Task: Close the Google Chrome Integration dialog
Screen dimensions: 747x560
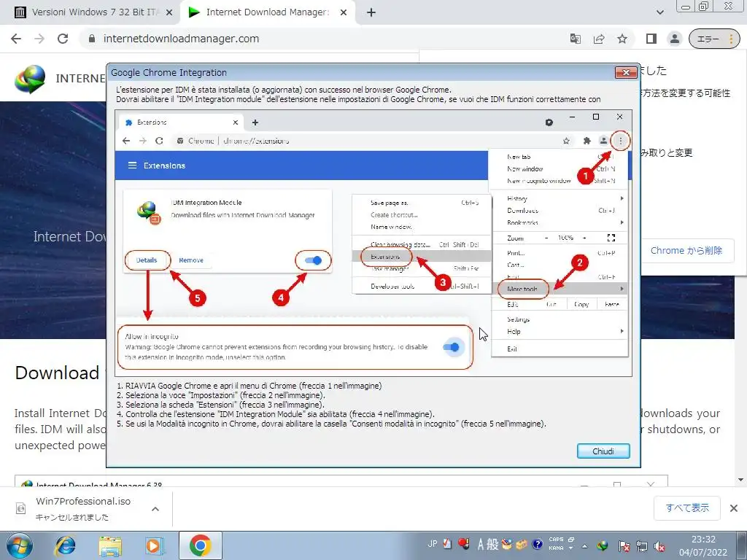Action: point(626,72)
